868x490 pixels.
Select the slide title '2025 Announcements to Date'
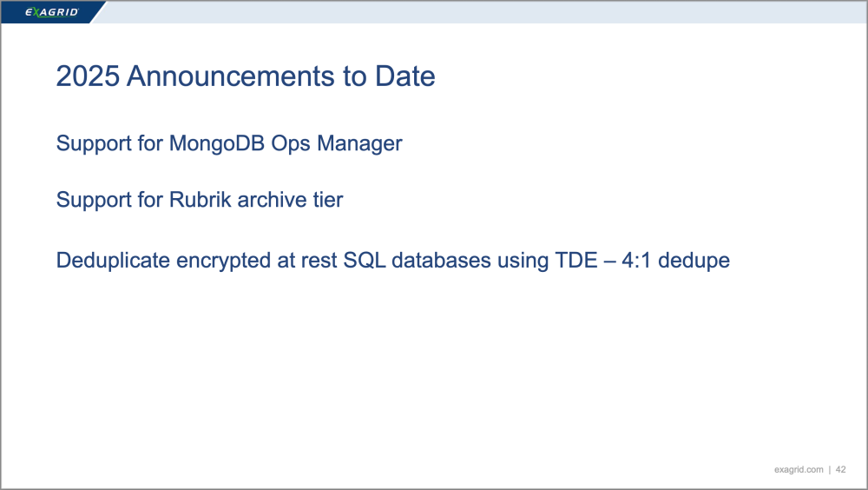(x=245, y=76)
